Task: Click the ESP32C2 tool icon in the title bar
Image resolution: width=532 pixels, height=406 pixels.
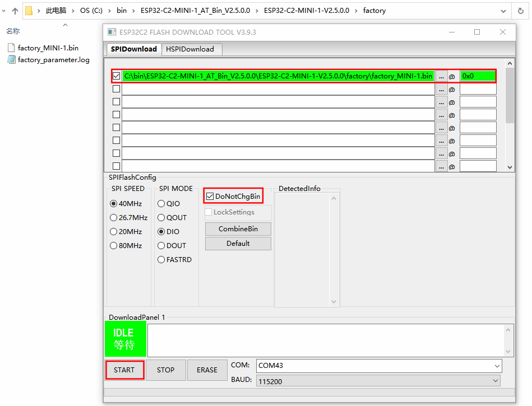Action: point(111,32)
